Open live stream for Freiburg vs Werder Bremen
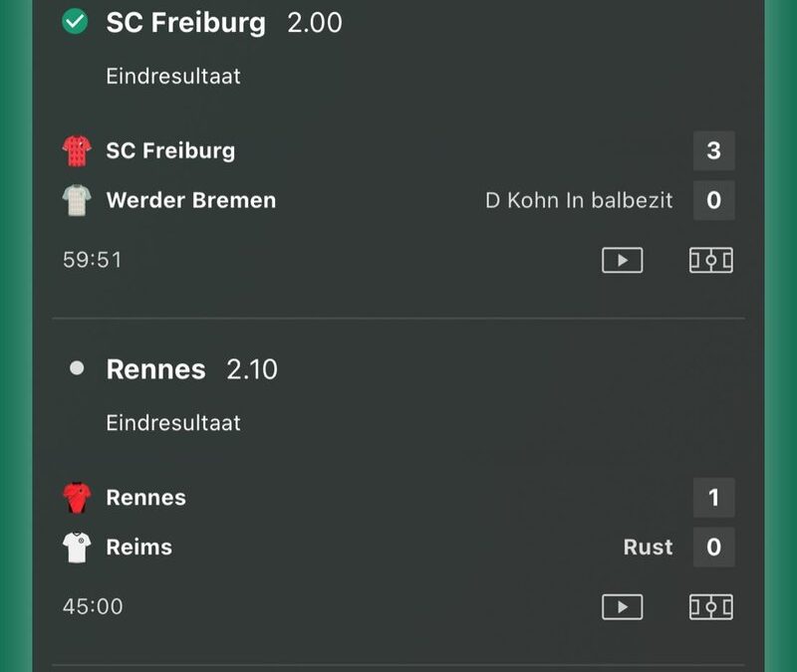Screen dimensions: 797x672 point(622,260)
